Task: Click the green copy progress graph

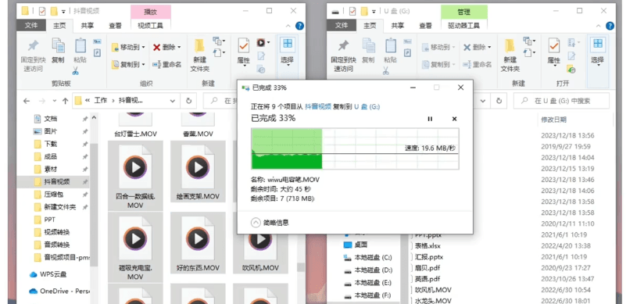Action: [355, 148]
